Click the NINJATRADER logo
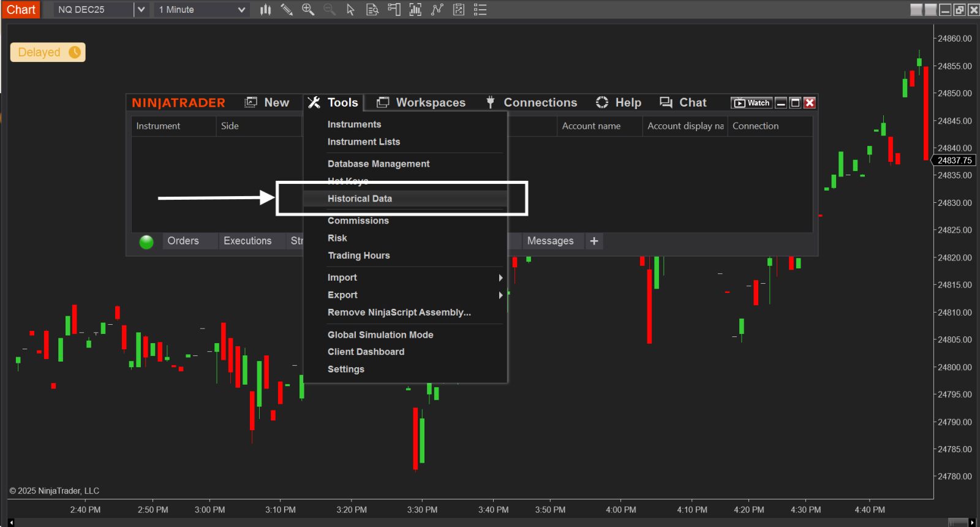This screenshot has width=980, height=527. click(x=178, y=102)
